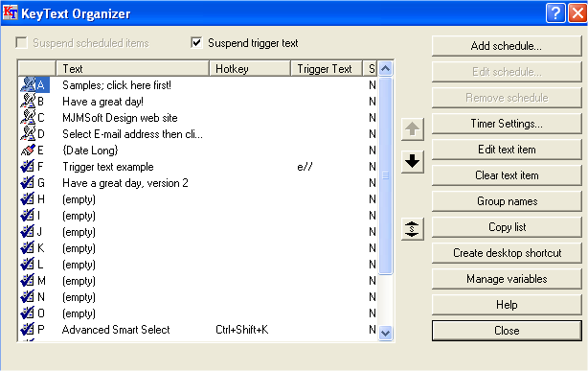Image resolution: width=588 pixels, height=371 pixels.
Task: Click the Trigger Text column header
Action: click(327, 69)
